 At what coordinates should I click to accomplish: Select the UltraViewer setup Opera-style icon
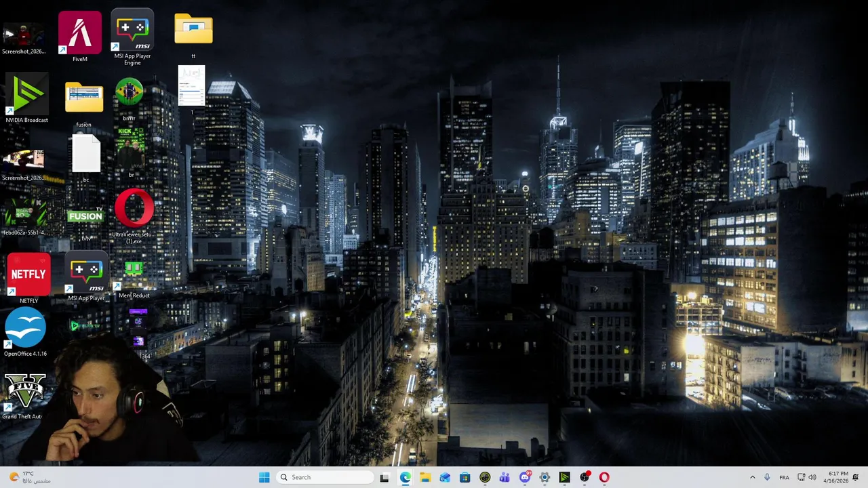click(x=134, y=216)
